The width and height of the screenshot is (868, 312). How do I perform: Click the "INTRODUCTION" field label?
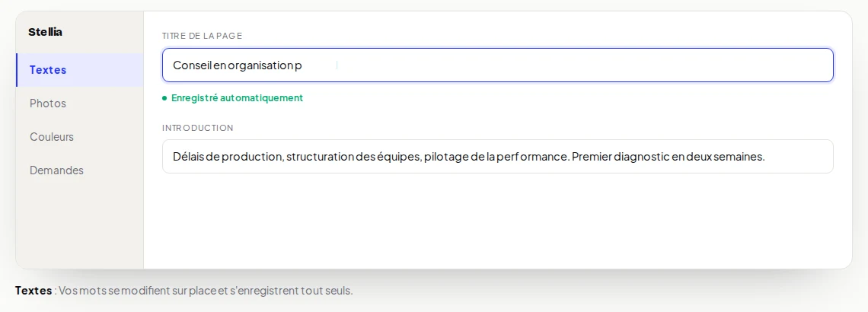click(198, 128)
